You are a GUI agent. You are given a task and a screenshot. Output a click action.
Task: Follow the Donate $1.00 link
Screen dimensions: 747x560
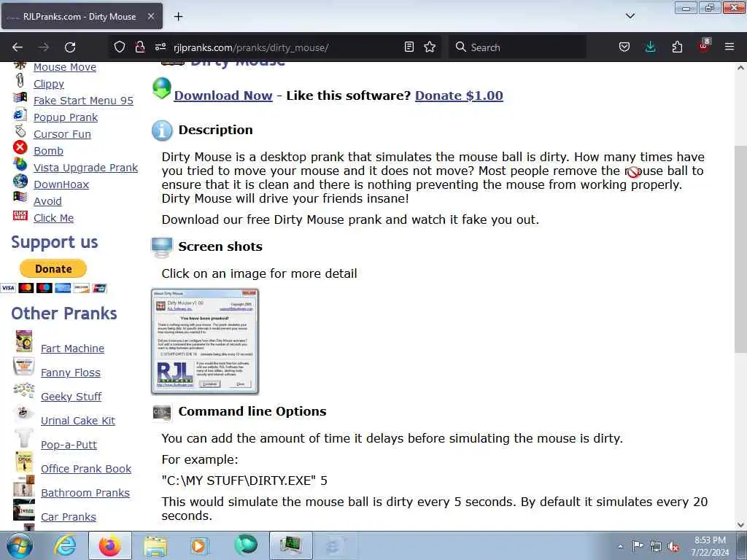click(459, 96)
